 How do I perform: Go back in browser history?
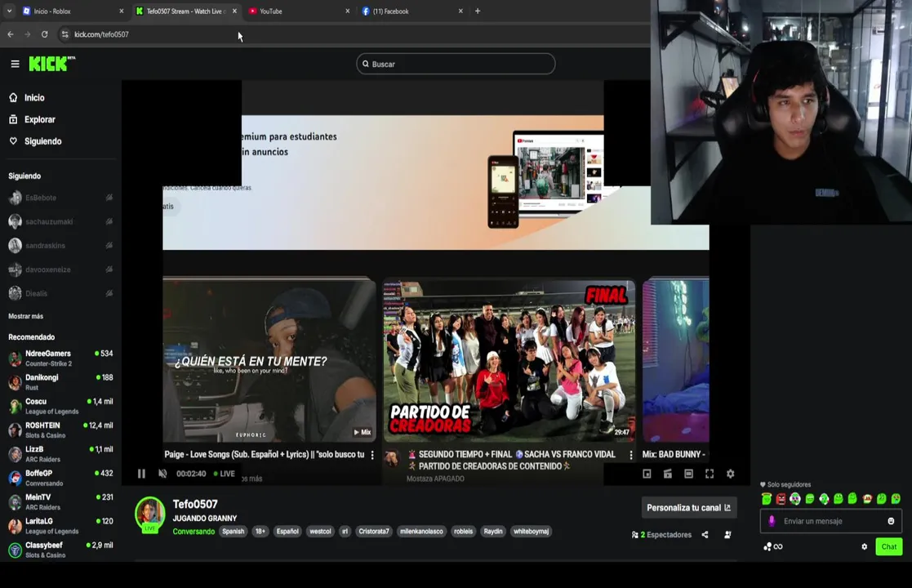[x=11, y=34]
